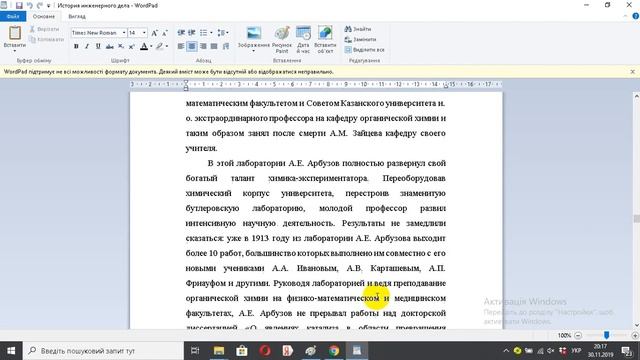Viewport: 640px width, 360px height.
Task: Click the ruler left indent marker
Action: point(186,87)
